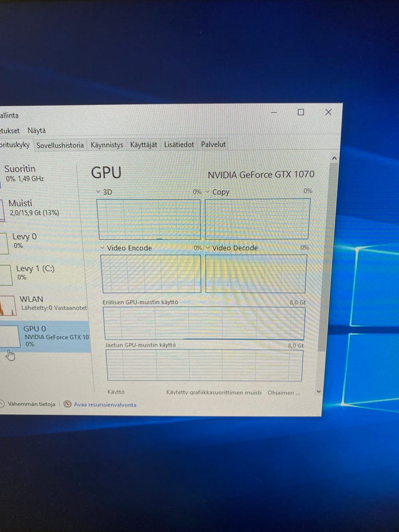Screen dimensions: 399x532
Task: Open the Näytä menu
Action: tap(37, 131)
